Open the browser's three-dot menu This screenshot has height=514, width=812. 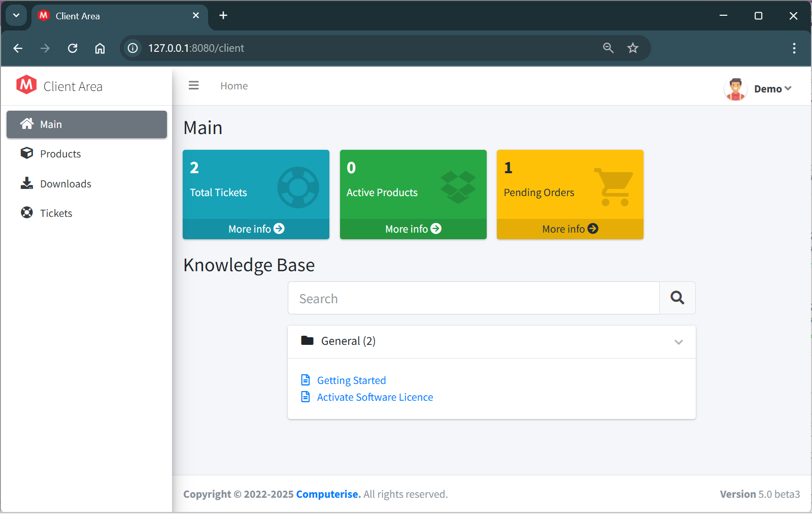click(794, 48)
